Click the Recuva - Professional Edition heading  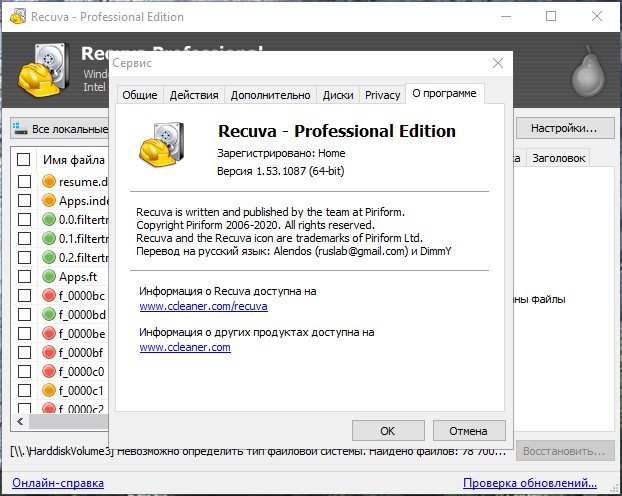[x=337, y=131]
